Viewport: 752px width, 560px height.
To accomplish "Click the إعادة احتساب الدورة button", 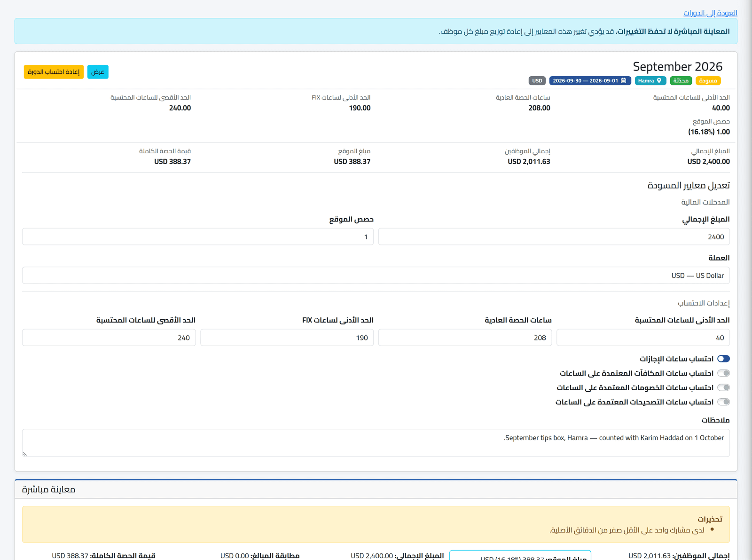I will tap(54, 72).
